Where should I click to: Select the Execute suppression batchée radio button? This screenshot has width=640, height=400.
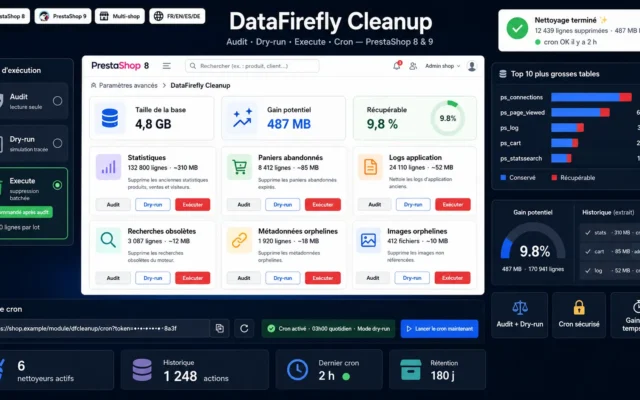pyautogui.click(x=58, y=185)
